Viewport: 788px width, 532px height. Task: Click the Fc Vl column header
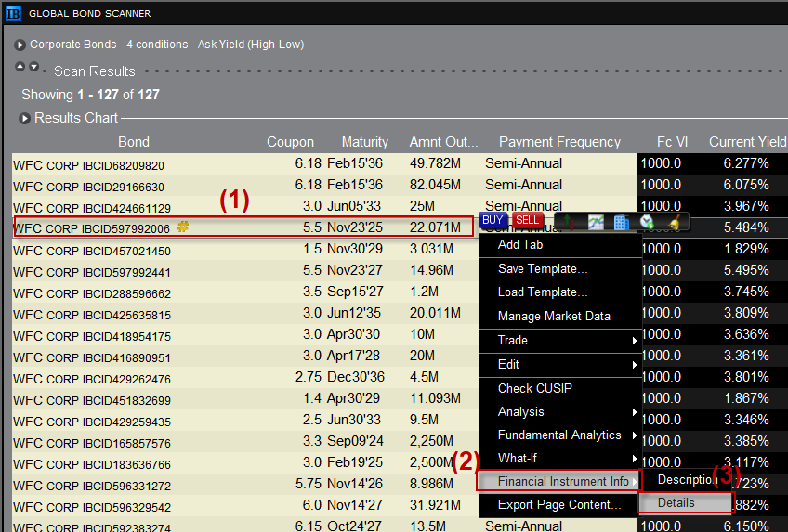[672, 142]
